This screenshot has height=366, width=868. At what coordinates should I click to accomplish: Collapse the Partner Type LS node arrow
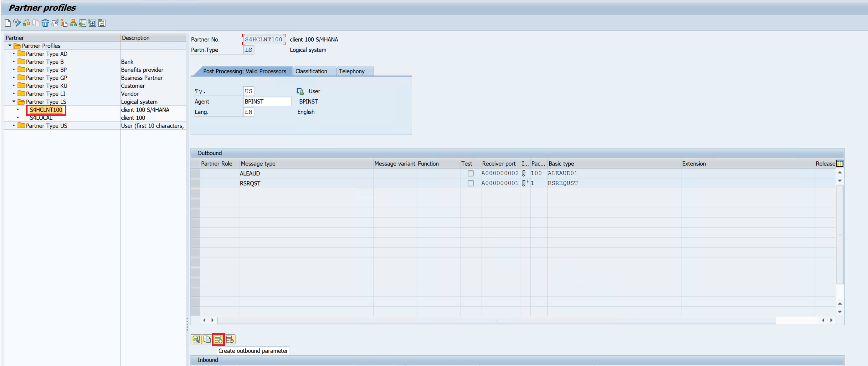tap(14, 101)
